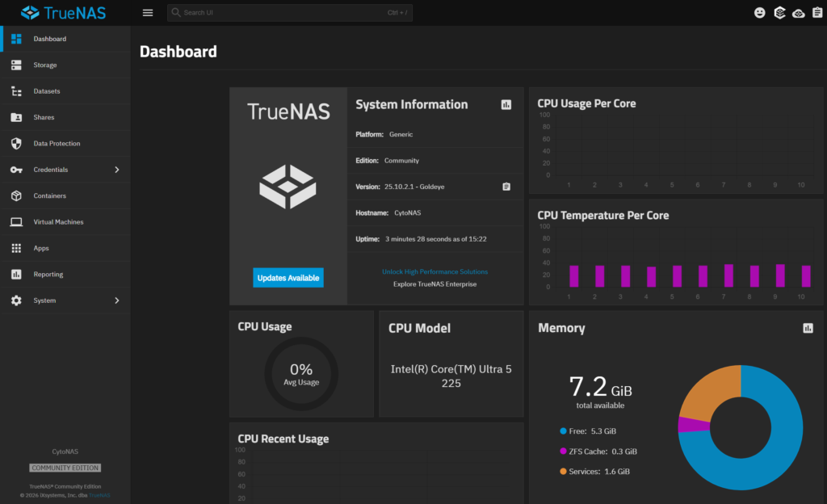Click the Apps menu label
Viewport: 827px width, 504px height.
pyautogui.click(x=41, y=248)
